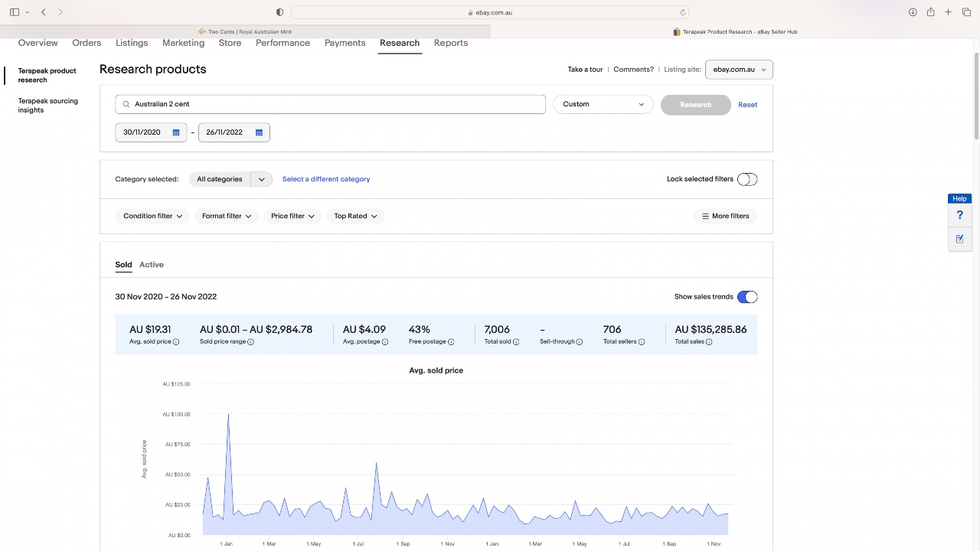This screenshot has width=980, height=551.
Task: Click the ebay.com.au address bar
Action: click(490, 12)
